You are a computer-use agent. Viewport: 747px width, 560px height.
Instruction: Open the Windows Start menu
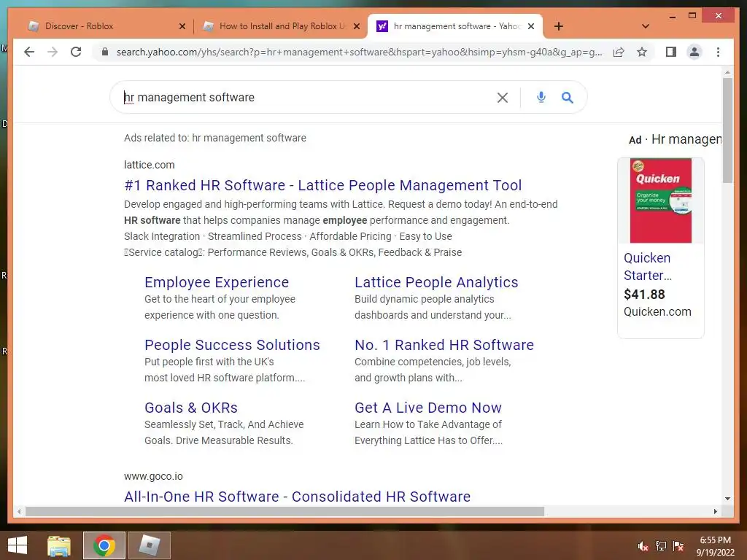[x=18, y=545]
